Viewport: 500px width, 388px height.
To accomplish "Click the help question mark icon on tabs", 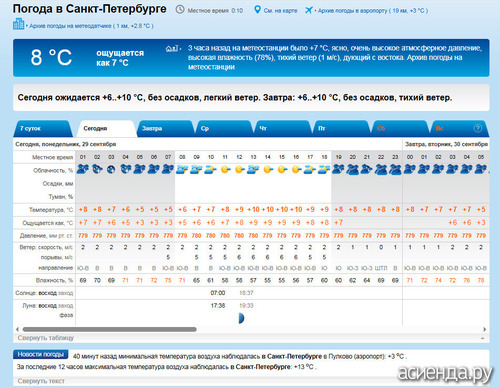I will (x=478, y=128).
